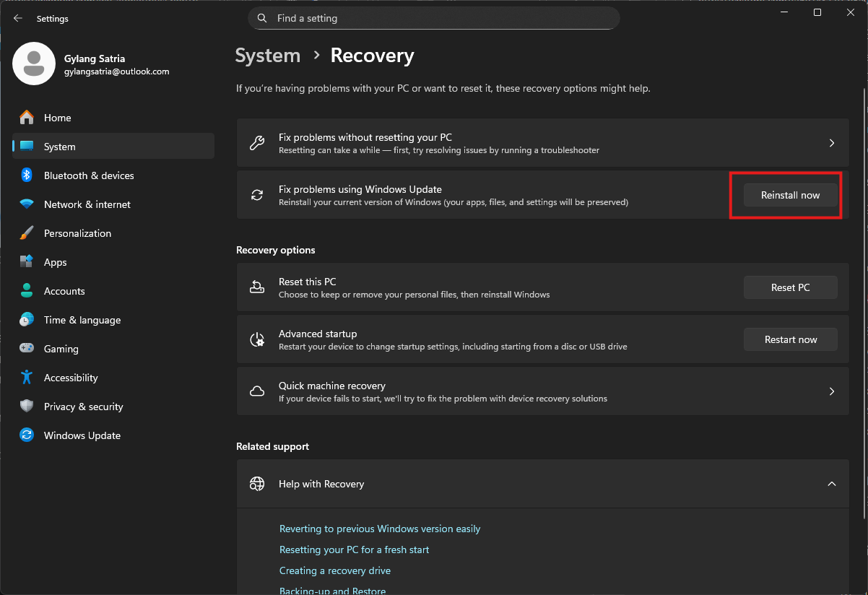Screen dimensions: 868x595
Task: Click the Reinstall now button
Action: click(x=790, y=195)
